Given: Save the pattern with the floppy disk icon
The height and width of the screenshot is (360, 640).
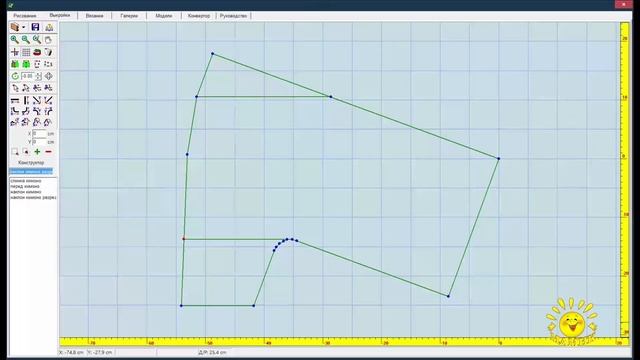Looking at the screenshot, I should point(36,27).
